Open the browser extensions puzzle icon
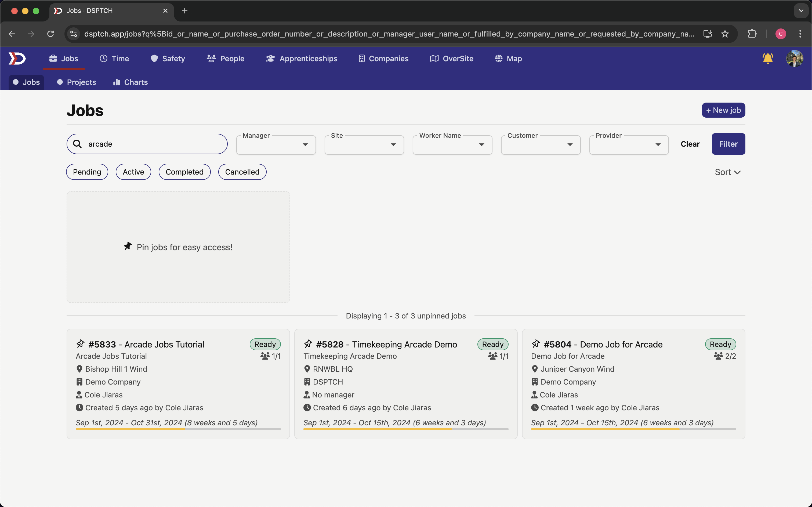812x507 pixels. [752, 34]
